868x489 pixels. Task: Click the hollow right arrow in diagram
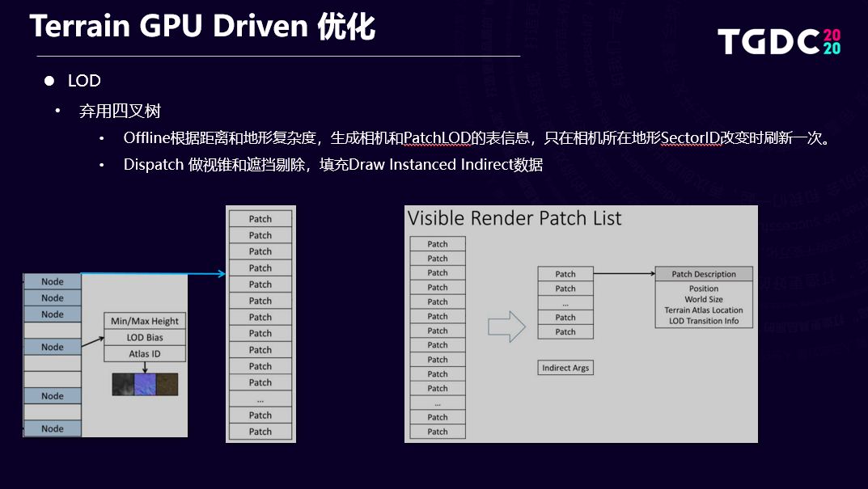coord(506,327)
